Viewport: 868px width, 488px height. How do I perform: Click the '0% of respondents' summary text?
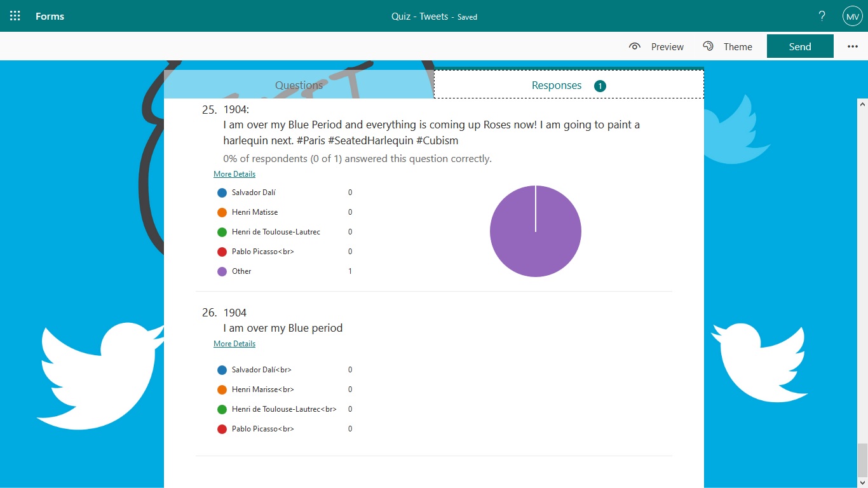coord(357,159)
